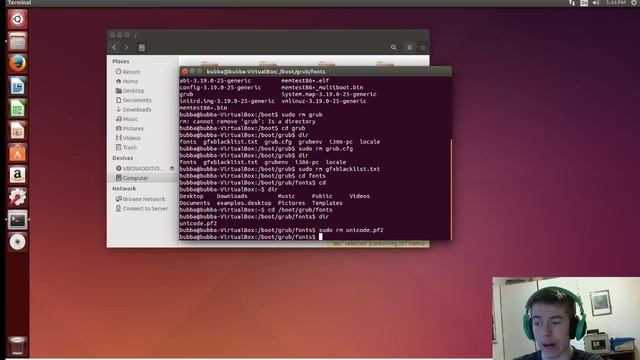Click 'sudo rm gfxblacklist.txt' command text
The height and width of the screenshot is (360, 640).
coord(339,169)
